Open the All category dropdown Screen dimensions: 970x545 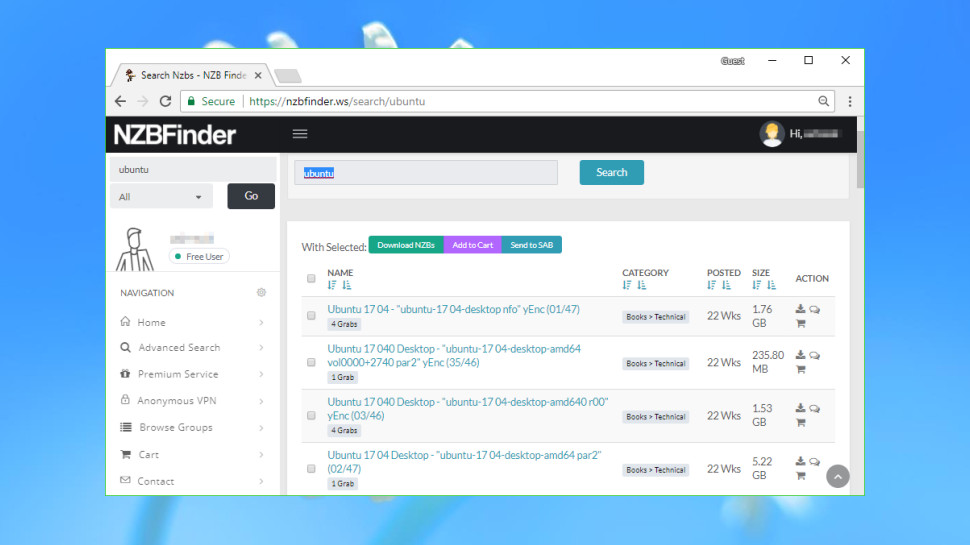pos(161,197)
